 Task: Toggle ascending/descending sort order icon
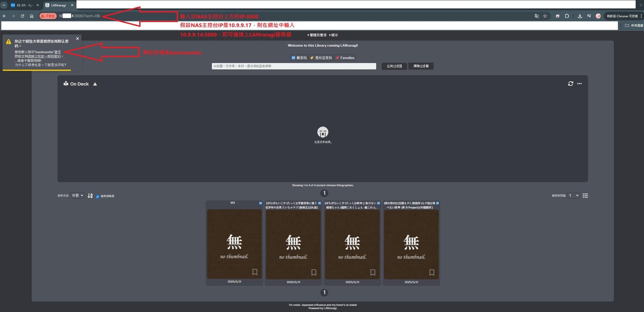(90, 196)
